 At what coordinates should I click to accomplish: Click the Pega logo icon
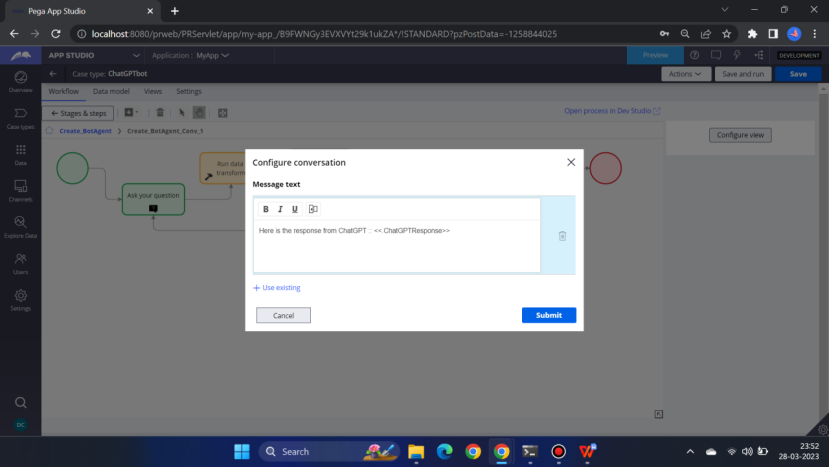(x=21, y=55)
